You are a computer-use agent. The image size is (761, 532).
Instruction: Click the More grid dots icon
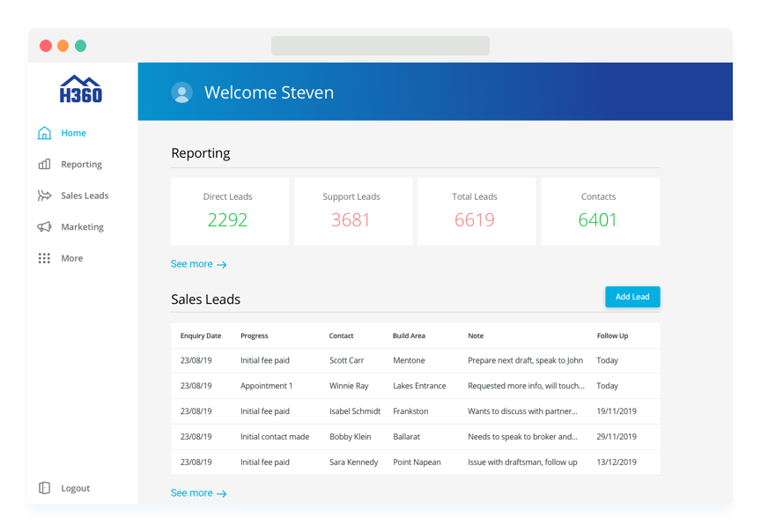pos(44,258)
